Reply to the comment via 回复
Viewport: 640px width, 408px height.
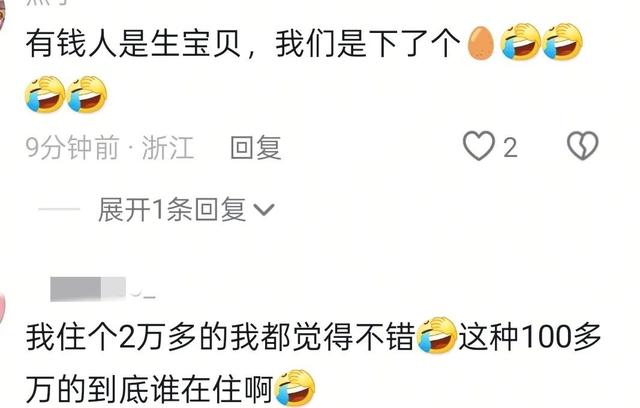point(256,147)
